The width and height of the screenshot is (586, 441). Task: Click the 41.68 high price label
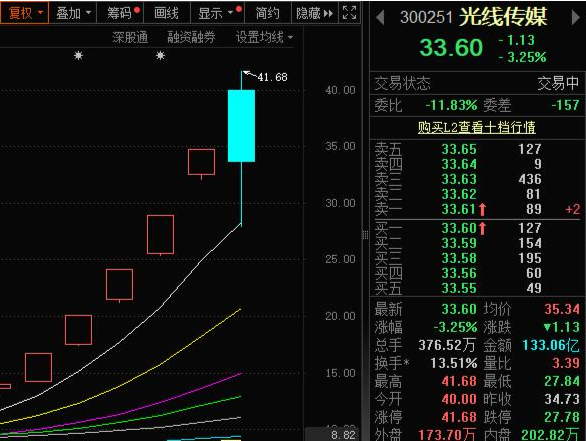pyautogui.click(x=272, y=77)
